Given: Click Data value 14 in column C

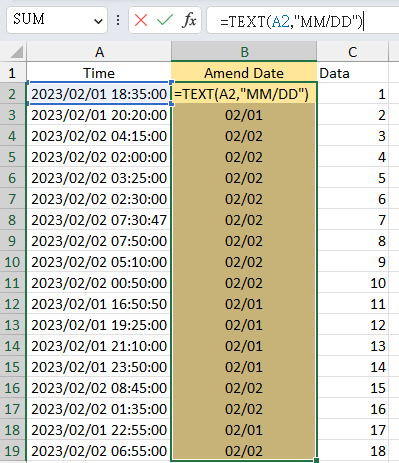Looking at the screenshot, I should (353, 367).
